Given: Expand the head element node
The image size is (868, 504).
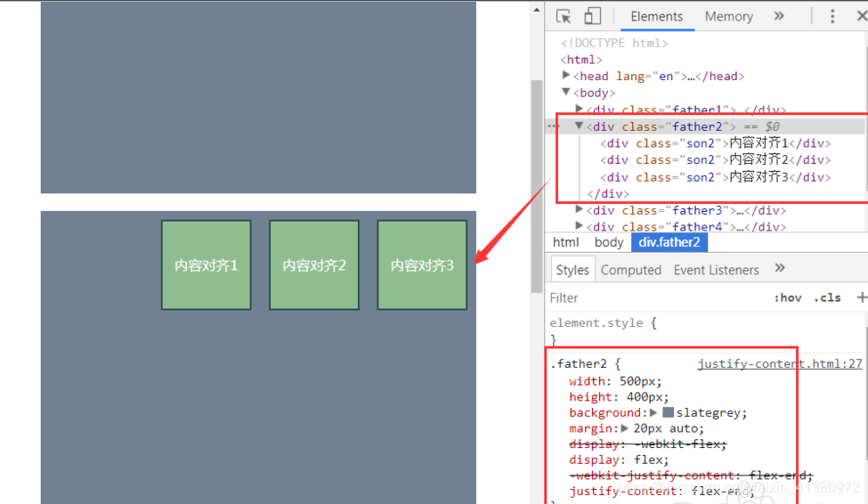Looking at the screenshot, I should point(565,75).
